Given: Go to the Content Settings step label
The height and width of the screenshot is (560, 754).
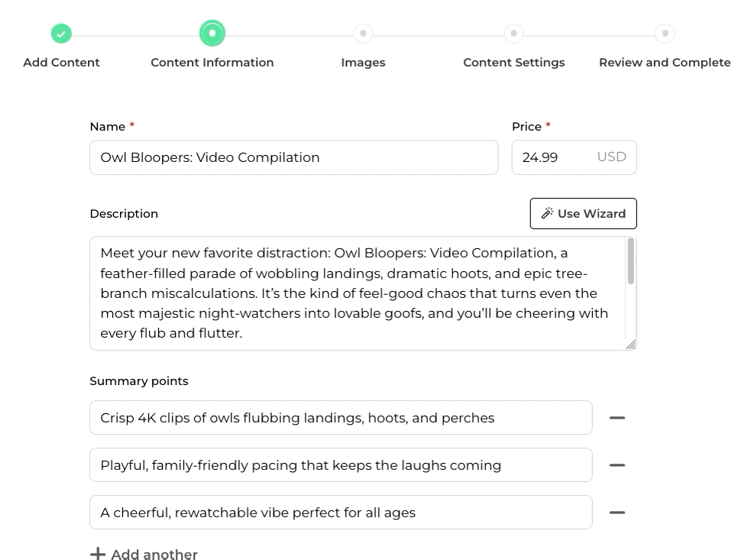Looking at the screenshot, I should 514,63.
